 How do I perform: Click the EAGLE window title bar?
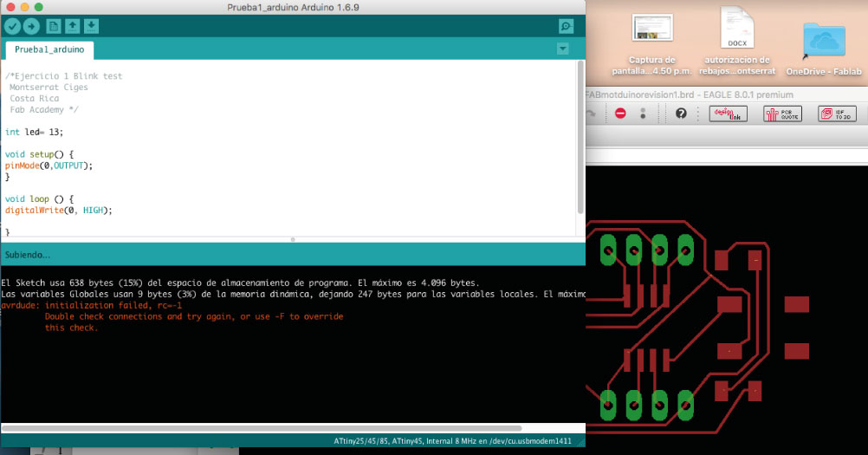pos(727,94)
